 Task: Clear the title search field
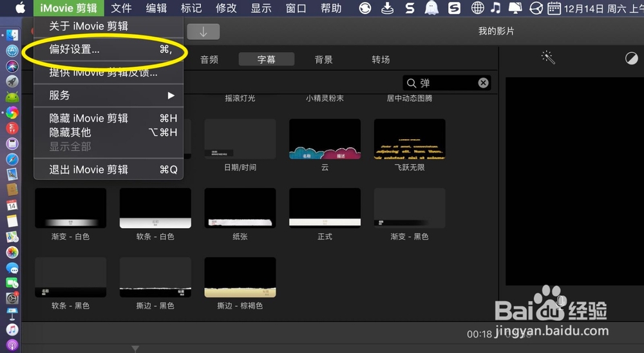[484, 83]
